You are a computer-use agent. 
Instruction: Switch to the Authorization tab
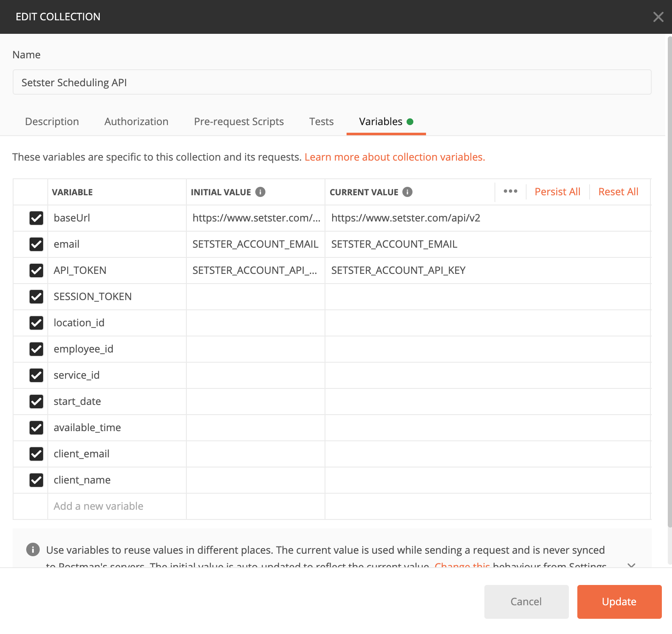click(x=136, y=122)
